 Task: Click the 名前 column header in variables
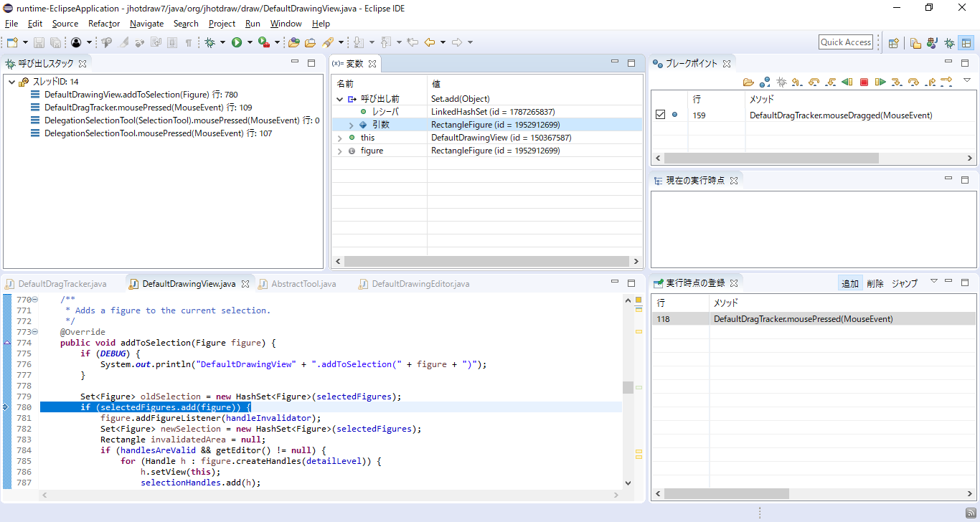[345, 84]
